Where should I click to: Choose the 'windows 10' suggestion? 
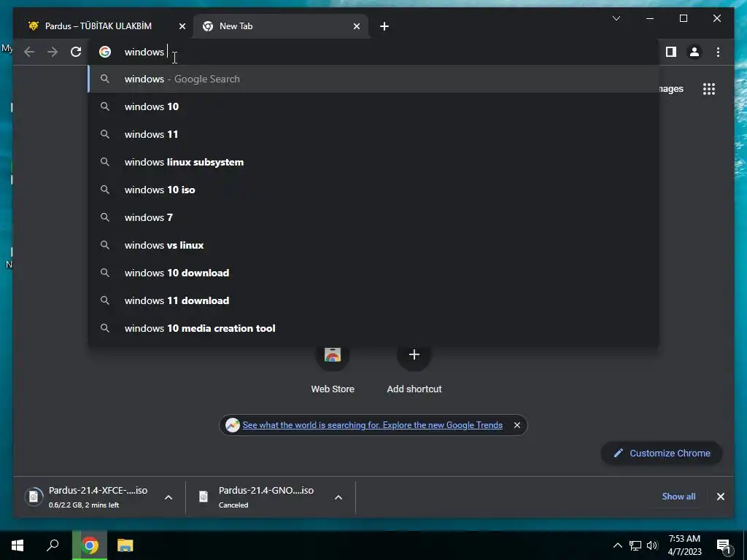point(374,106)
